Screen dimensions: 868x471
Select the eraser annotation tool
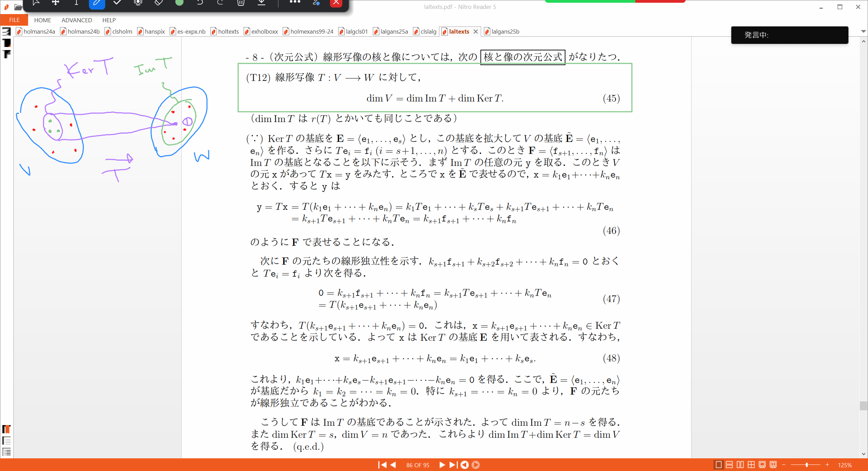click(x=159, y=3)
